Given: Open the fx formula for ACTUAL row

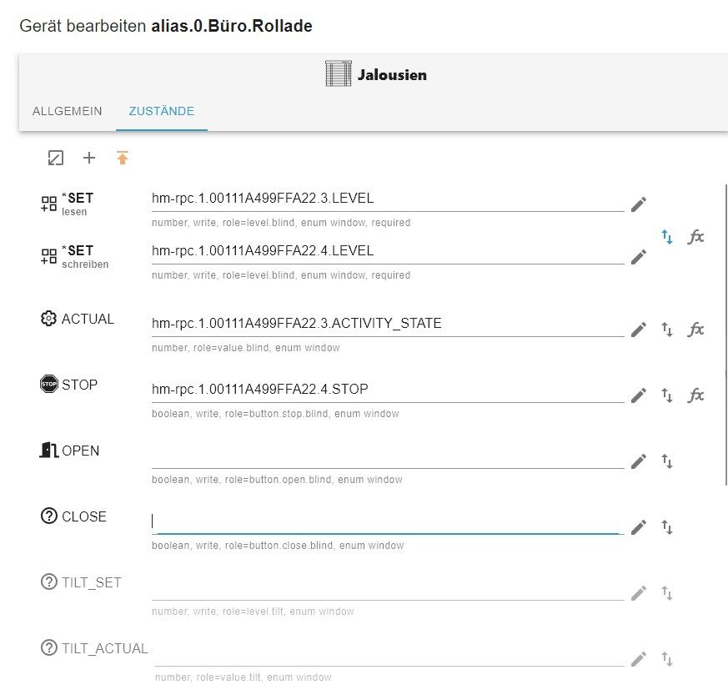Looking at the screenshot, I should (x=695, y=330).
